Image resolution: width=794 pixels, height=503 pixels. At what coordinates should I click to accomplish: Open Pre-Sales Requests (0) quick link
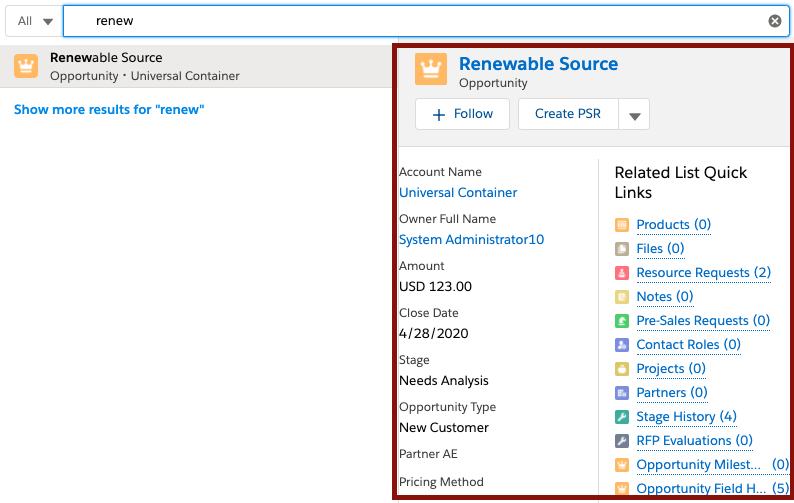point(703,321)
